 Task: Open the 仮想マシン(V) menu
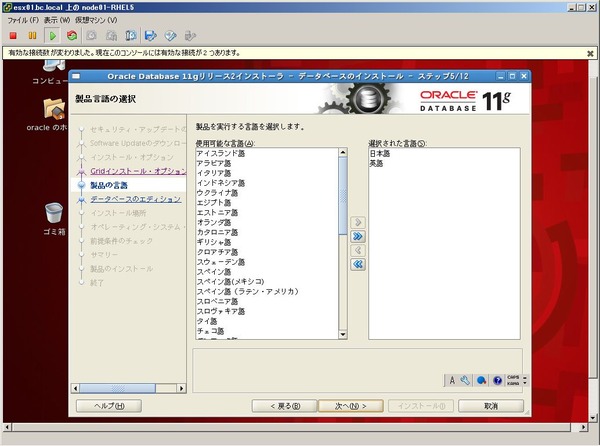[96, 20]
